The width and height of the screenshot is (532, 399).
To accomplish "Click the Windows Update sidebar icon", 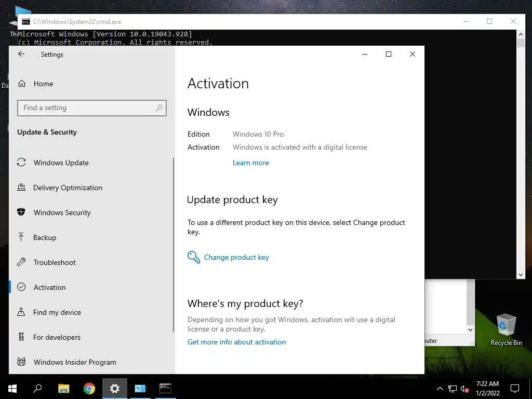I will (x=21, y=163).
